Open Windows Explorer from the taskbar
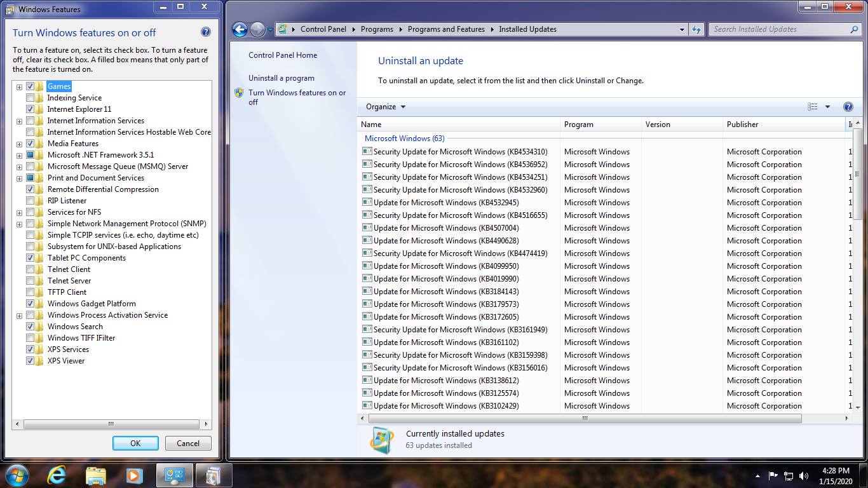 tap(96, 475)
